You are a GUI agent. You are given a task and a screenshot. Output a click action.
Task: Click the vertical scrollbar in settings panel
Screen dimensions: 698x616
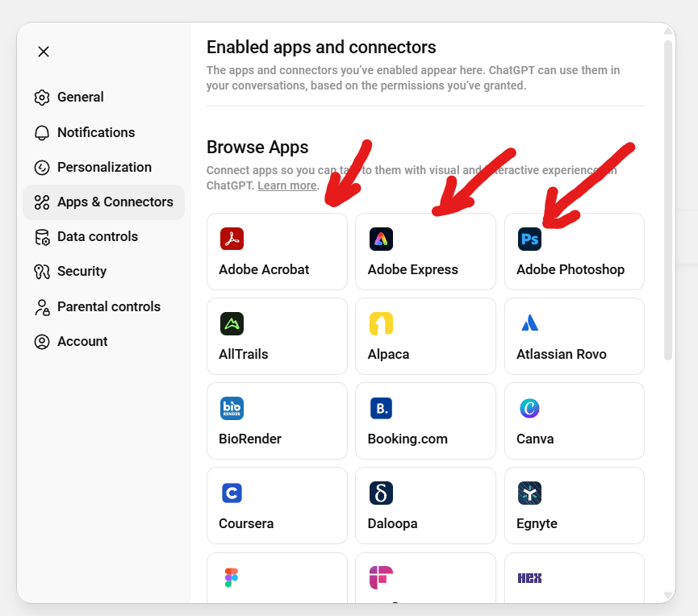pos(668,202)
